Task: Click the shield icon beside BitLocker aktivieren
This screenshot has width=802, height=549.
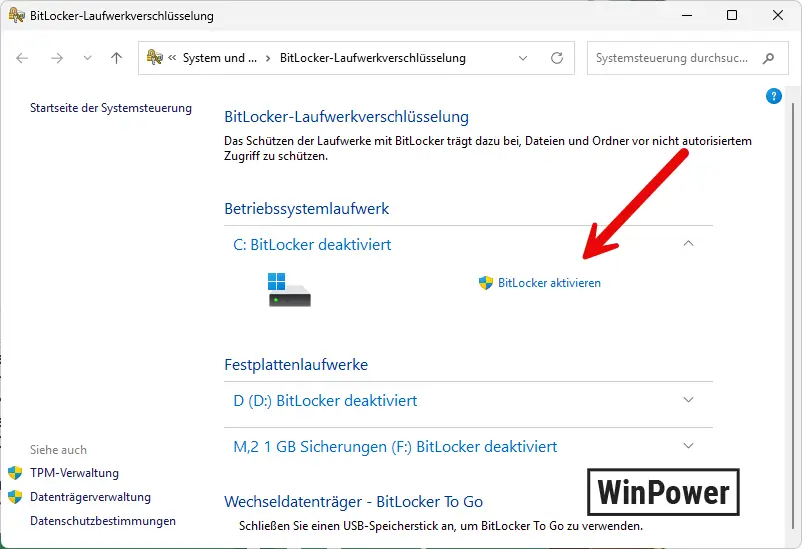Action: point(485,283)
